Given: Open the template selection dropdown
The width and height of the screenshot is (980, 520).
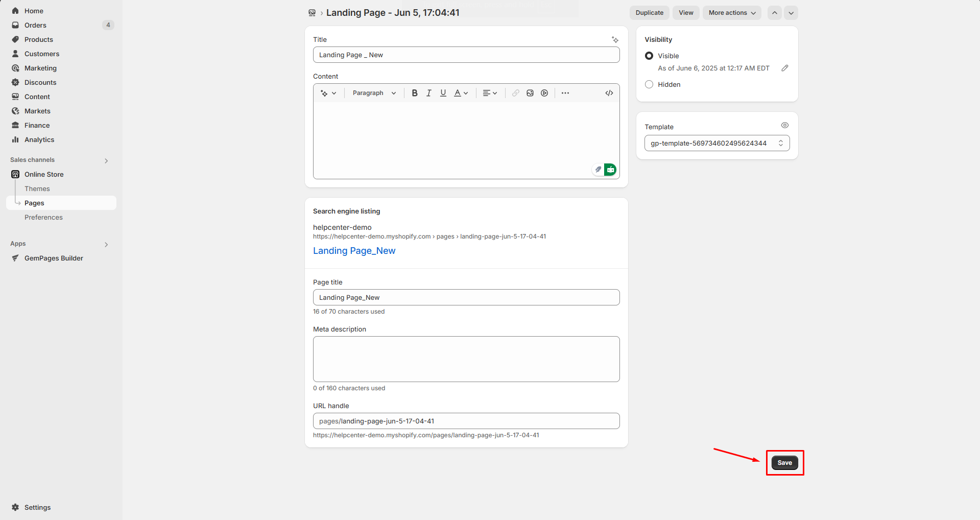Looking at the screenshot, I should click(716, 143).
